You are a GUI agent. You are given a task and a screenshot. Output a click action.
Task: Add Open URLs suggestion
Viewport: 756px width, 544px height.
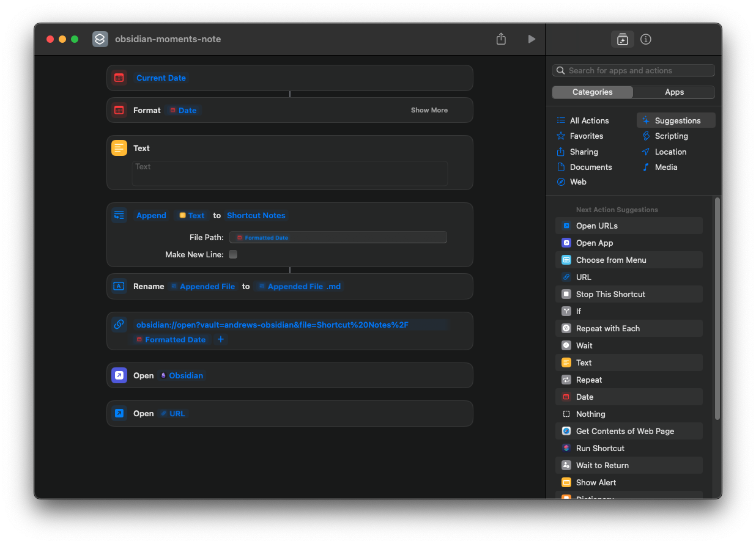coord(629,226)
